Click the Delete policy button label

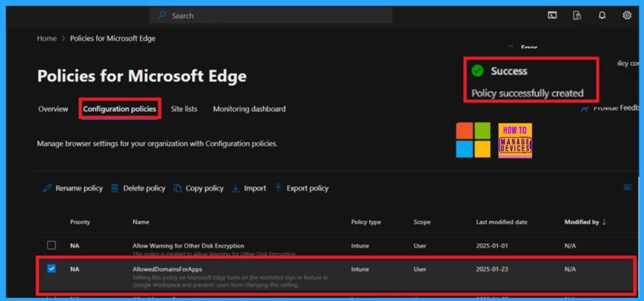point(144,188)
